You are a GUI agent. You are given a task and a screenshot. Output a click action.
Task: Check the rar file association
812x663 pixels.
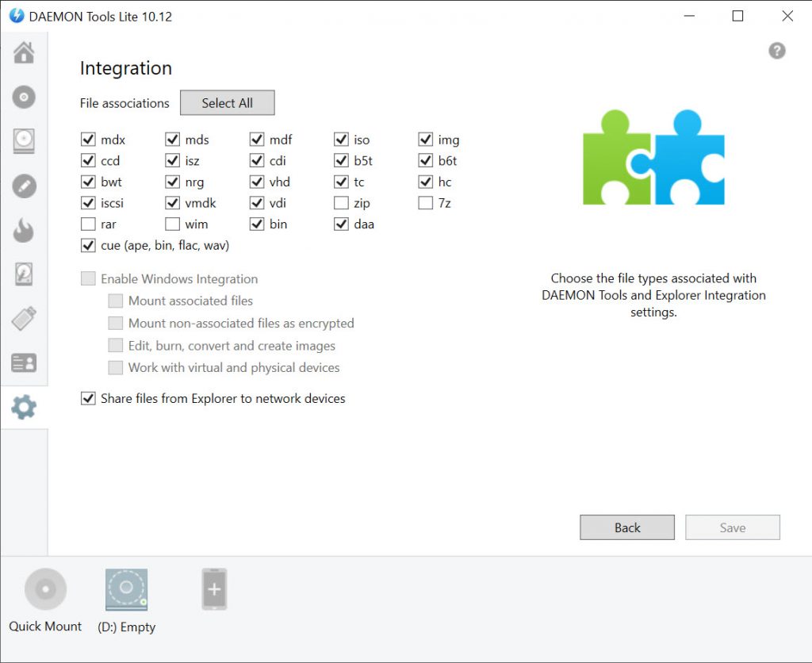pyautogui.click(x=88, y=224)
